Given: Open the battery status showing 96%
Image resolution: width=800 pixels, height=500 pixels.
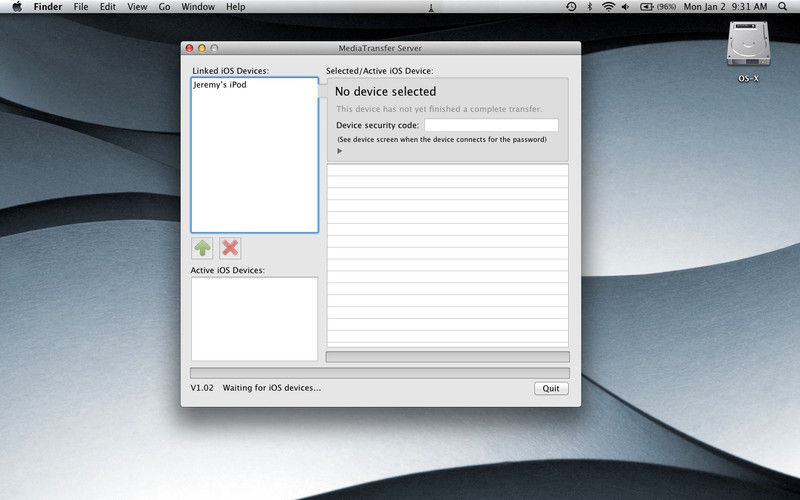Looking at the screenshot, I should (658, 7).
